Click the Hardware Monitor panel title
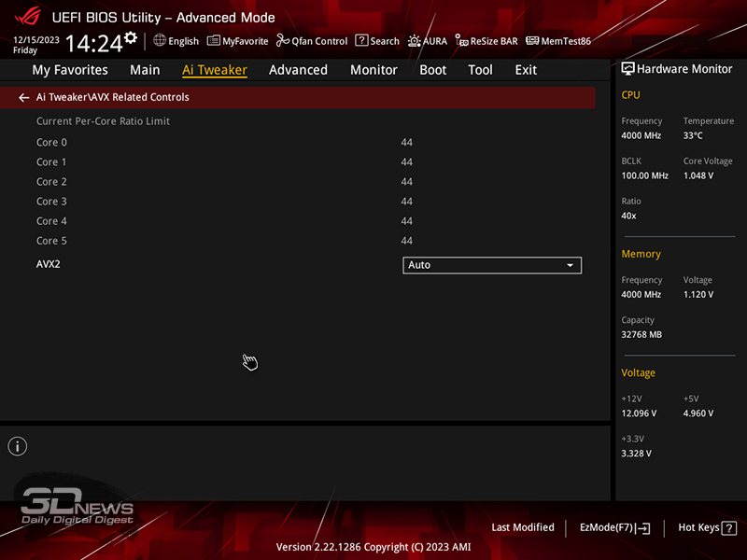This screenshot has width=747, height=560. [x=684, y=69]
